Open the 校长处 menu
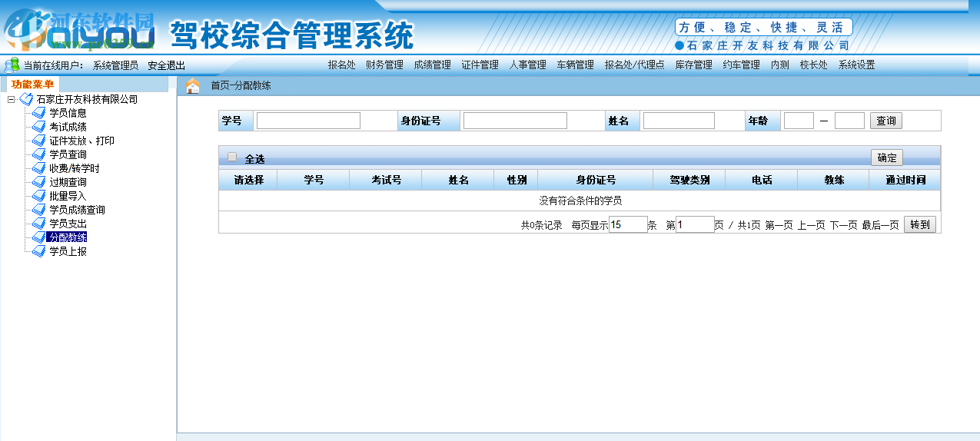The width and height of the screenshot is (980, 441). click(813, 65)
